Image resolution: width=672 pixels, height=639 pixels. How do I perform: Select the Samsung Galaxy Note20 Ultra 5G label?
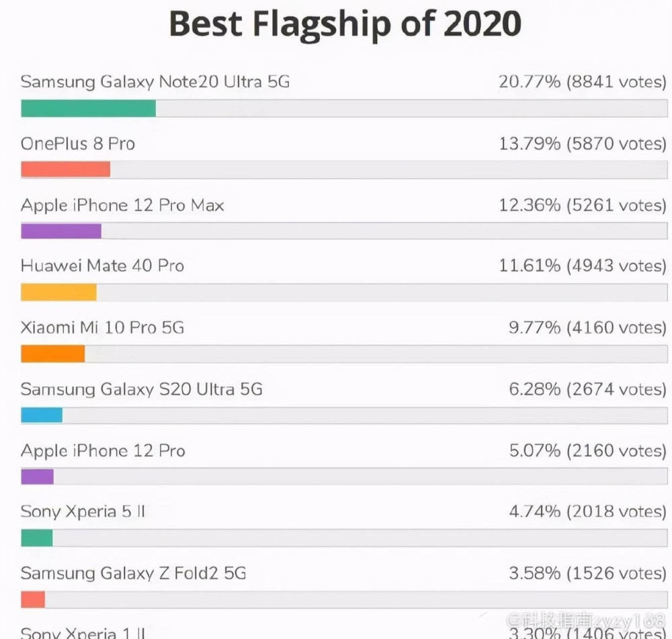click(155, 82)
